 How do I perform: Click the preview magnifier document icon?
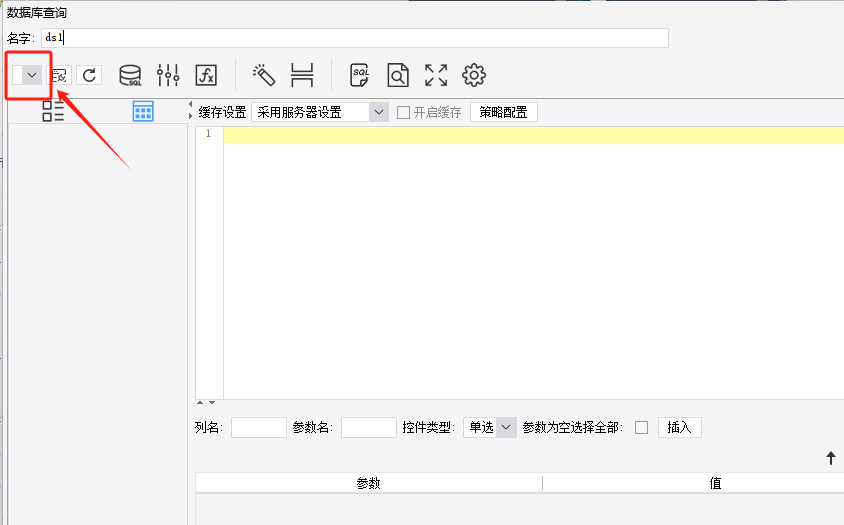click(398, 75)
